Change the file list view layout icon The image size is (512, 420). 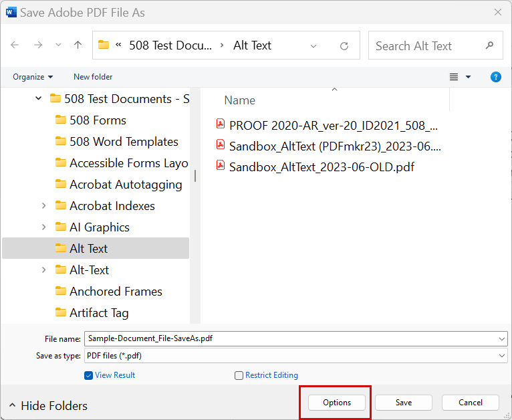454,77
